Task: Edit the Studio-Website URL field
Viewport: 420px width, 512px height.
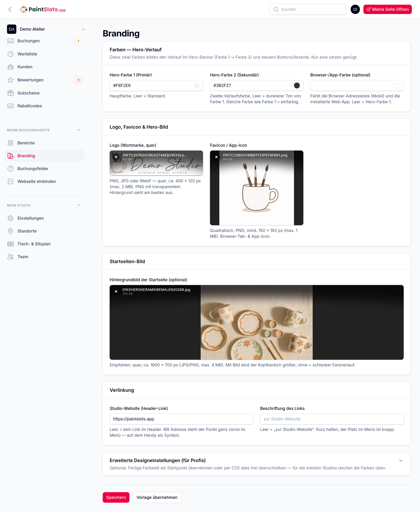Action: pos(181,419)
